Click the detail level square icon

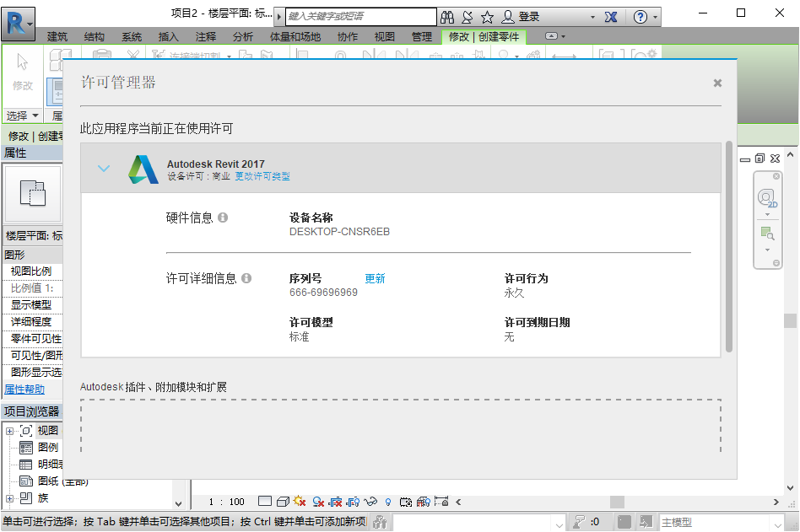tap(265, 502)
